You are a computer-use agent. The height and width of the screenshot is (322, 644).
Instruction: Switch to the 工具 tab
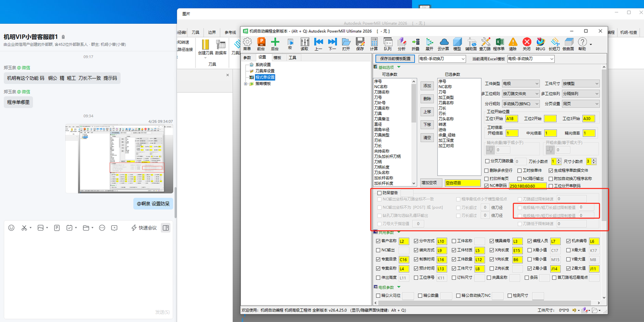[x=292, y=58]
